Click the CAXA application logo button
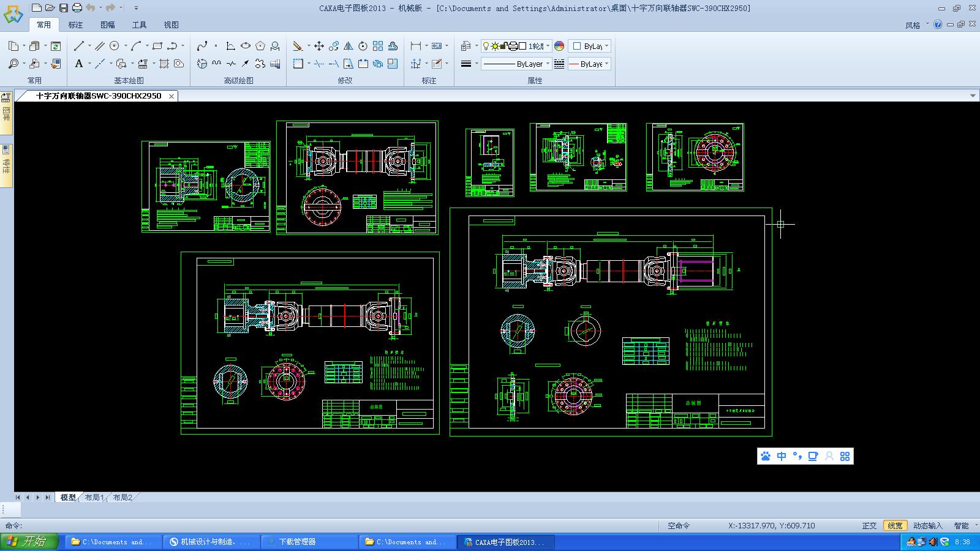This screenshot has width=980, height=551. (13, 13)
